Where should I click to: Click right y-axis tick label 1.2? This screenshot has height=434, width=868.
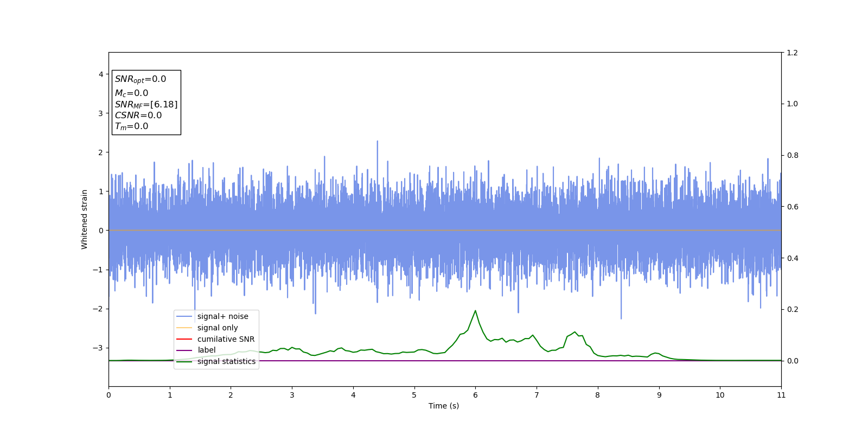click(792, 53)
